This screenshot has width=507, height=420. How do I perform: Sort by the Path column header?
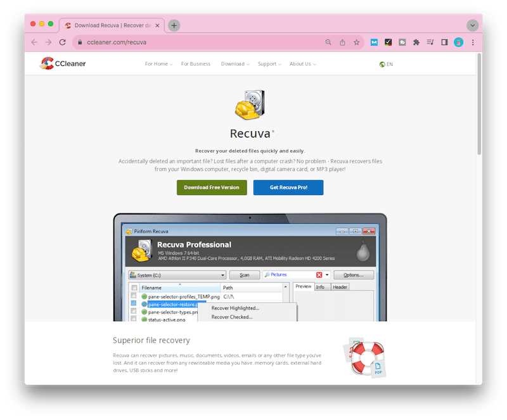251,288
